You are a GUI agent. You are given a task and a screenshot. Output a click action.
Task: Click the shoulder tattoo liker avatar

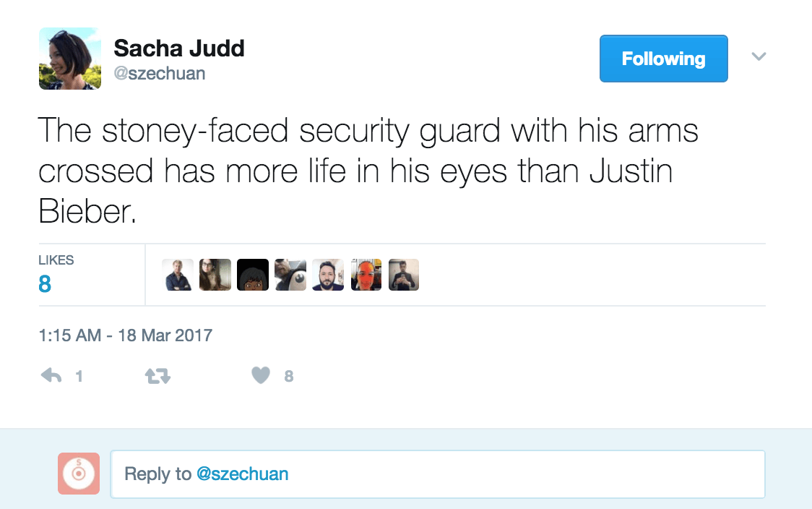point(290,275)
